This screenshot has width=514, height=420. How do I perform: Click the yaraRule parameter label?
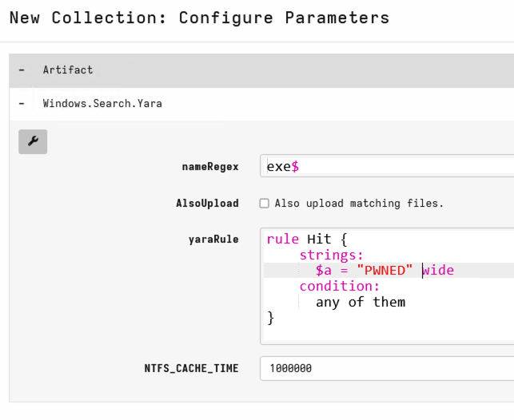pos(213,239)
